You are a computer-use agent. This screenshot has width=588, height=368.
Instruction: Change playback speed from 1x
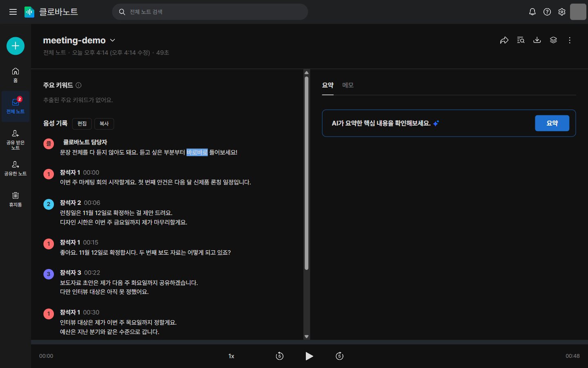[x=231, y=356]
